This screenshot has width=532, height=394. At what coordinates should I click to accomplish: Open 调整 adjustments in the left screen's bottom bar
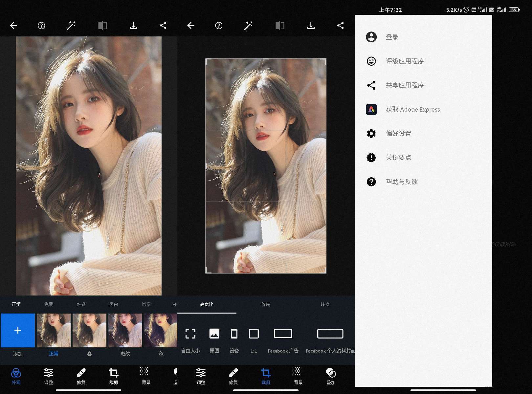click(49, 376)
